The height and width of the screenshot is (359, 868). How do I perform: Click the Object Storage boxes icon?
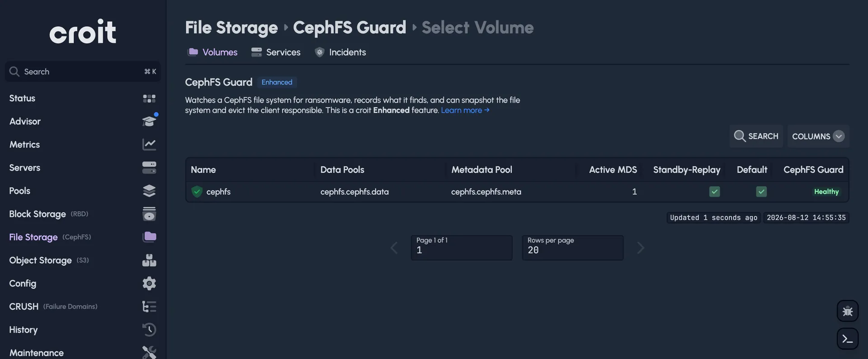(149, 260)
